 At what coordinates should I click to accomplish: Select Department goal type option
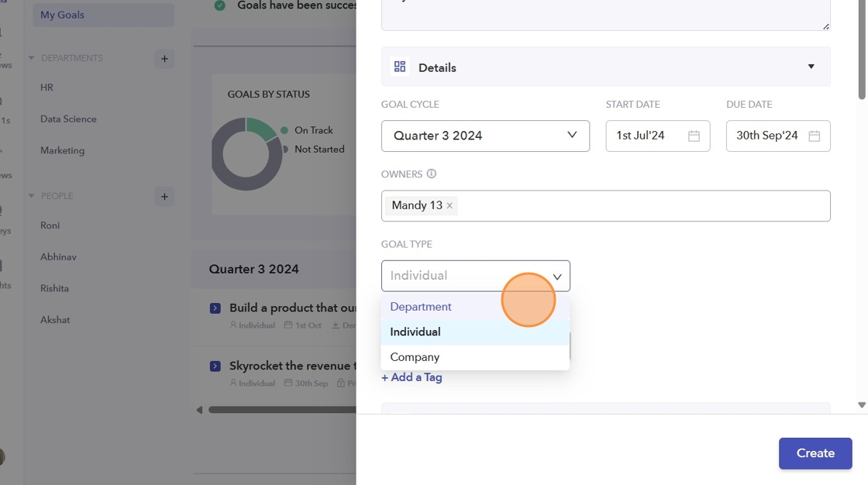[421, 307]
